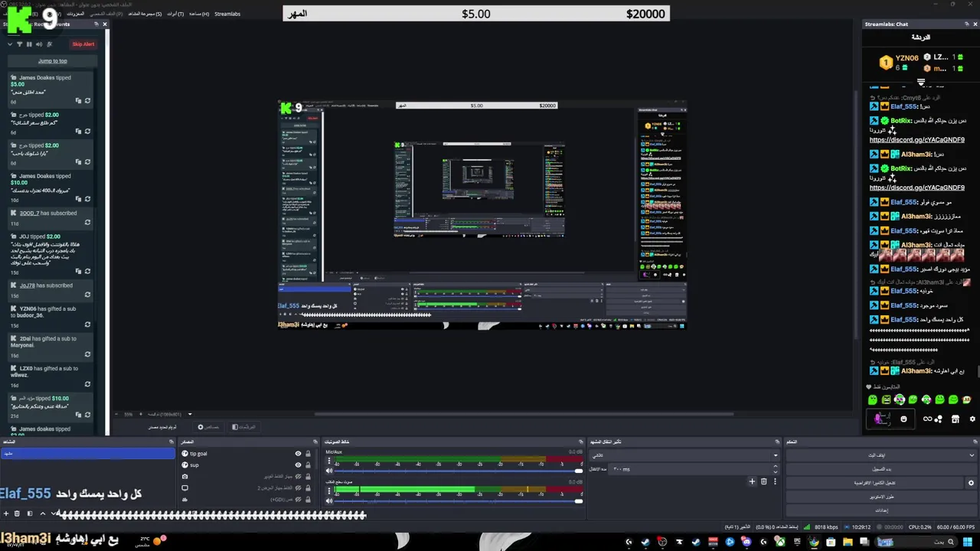This screenshot has height=551, width=980.
Task: Show the hidden display capture 2 source
Action: pos(299,488)
